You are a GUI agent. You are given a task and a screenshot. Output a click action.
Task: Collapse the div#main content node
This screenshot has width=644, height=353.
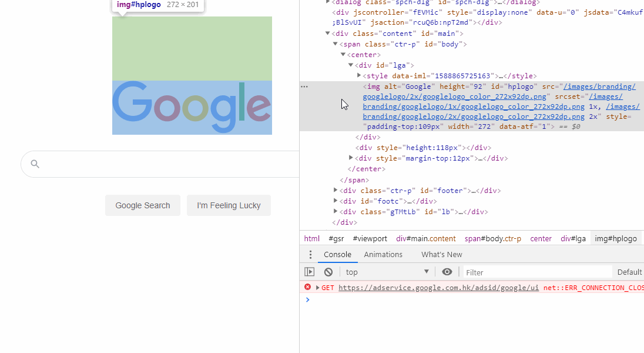click(x=327, y=34)
